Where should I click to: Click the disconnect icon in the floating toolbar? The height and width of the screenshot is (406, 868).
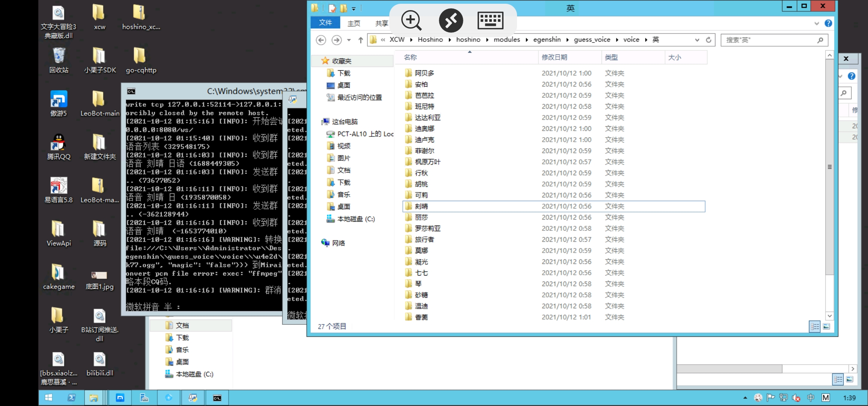click(x=451, y=21)
